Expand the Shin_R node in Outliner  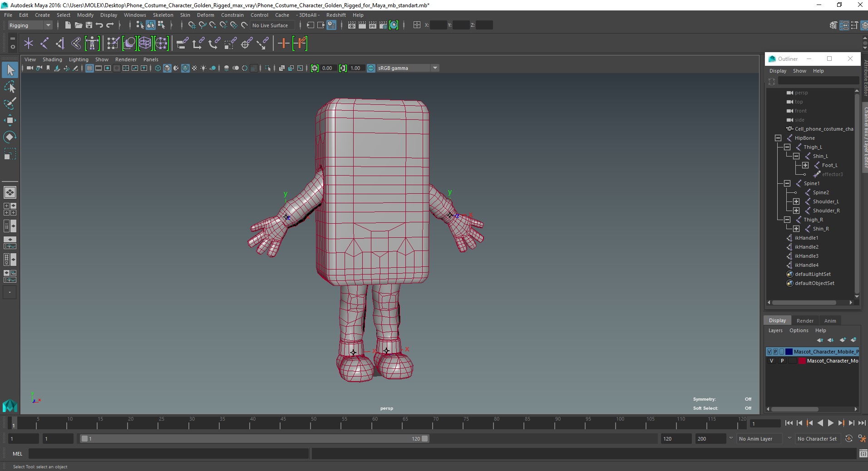796,229
